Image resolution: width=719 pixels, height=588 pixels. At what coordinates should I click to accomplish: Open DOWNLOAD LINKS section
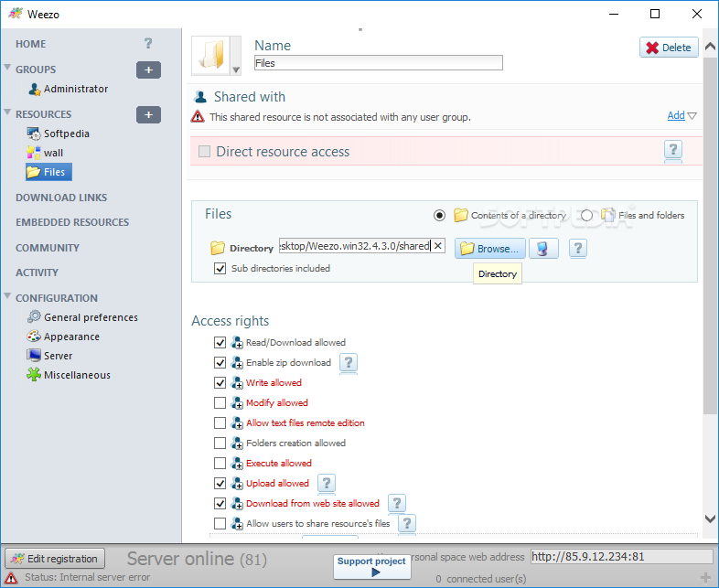61,198
